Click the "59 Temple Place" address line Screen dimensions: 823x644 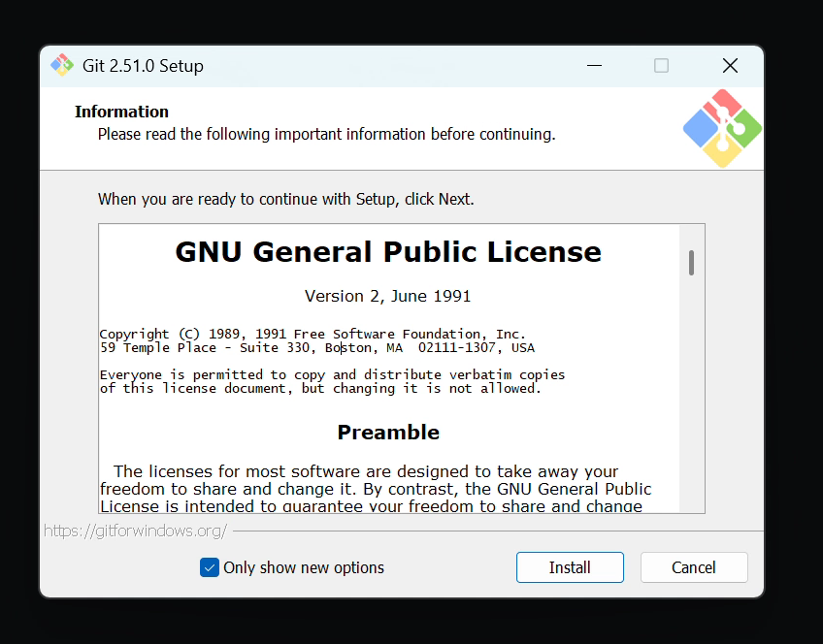pyautogui.click(x=316, y=347)
